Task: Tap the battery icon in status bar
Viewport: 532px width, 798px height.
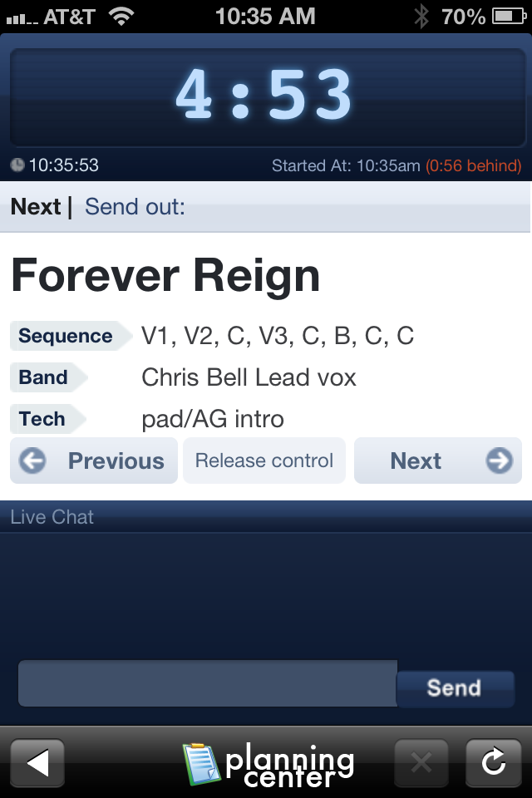Action: (509, 17)
